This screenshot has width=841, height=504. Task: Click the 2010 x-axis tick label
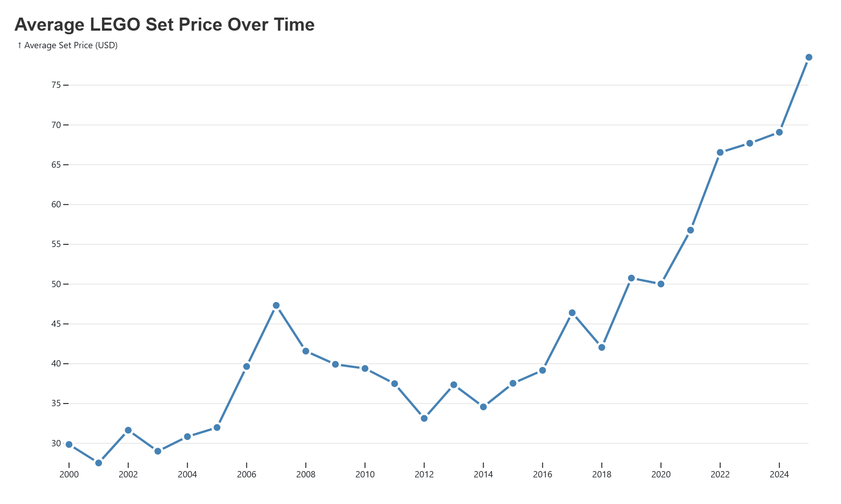point(365,474)
